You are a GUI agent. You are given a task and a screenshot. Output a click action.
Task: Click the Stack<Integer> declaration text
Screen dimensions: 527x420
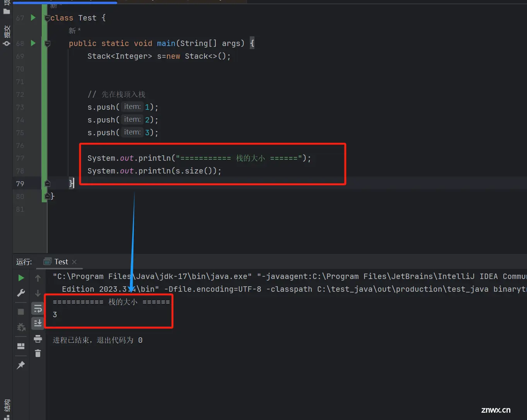[x=120, y=56]
